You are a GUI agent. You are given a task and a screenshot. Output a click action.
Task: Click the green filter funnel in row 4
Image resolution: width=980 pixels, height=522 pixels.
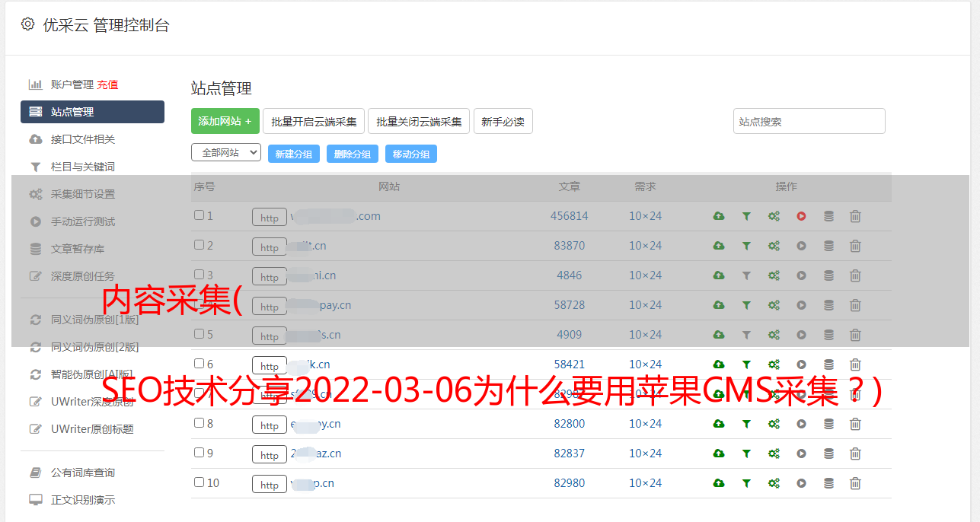point(746,305)
